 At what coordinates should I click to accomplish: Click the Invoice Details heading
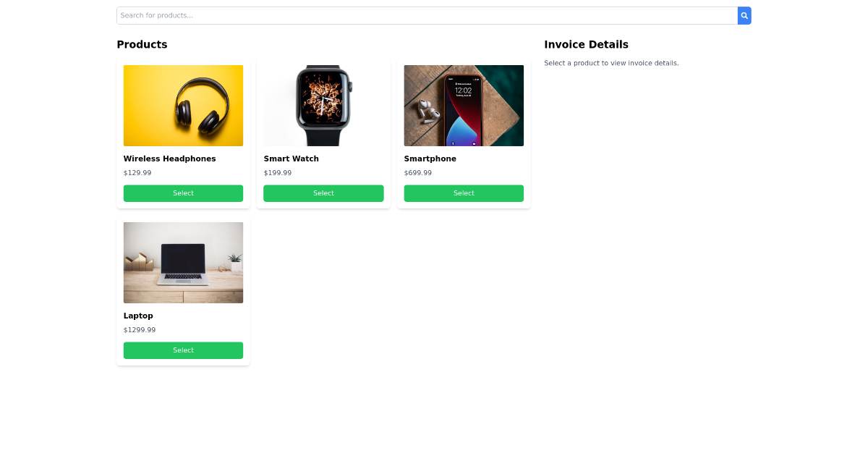coord(586,44)
